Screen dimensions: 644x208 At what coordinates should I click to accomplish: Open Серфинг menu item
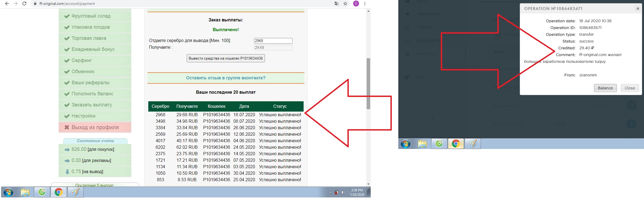[95, 61]
